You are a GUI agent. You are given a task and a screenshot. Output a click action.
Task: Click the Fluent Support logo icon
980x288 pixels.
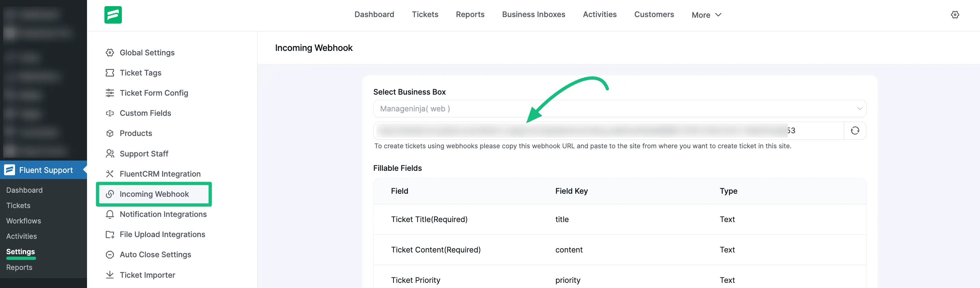pyautogui.click(x=113, y=14)
